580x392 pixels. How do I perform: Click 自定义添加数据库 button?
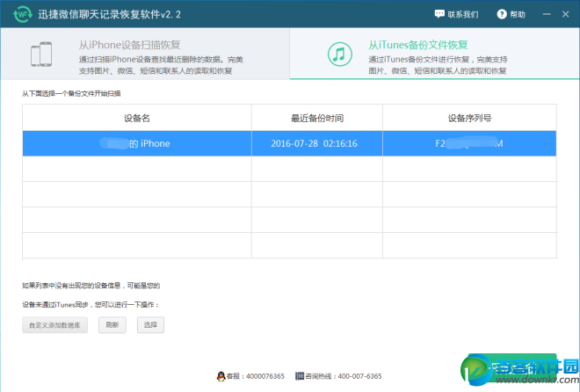(x=54, y=325)
